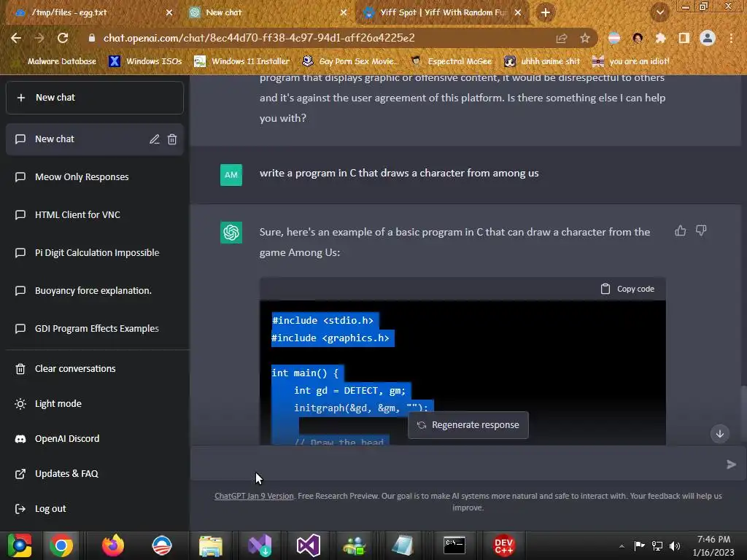747x560 pixels.
Task: Open the Espectral McGee bookmark
Action: (x=451, y=61)
